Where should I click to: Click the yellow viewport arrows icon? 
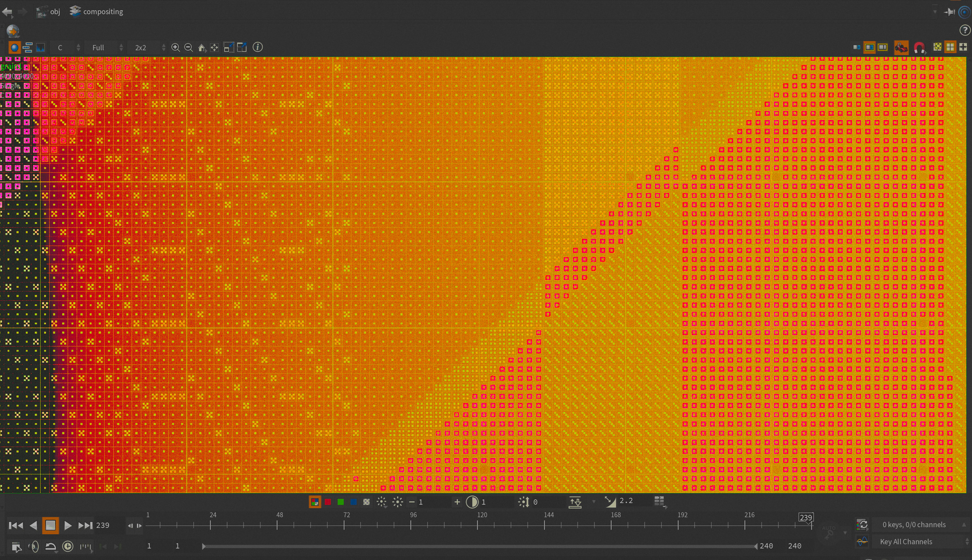(937, 47)
